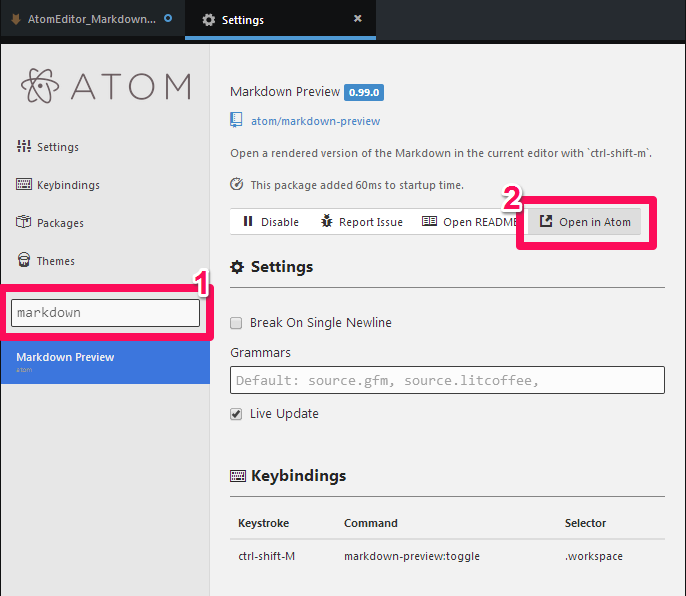The width and height of the screenshot is (686, 596).
Task: Click the .workspace selector cell
Action: (593, 556)
